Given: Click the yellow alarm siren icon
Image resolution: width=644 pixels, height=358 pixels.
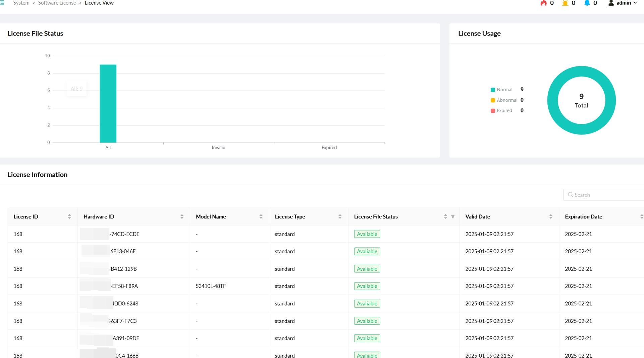Looking at the screenshot, I should [x=565, y=3].
